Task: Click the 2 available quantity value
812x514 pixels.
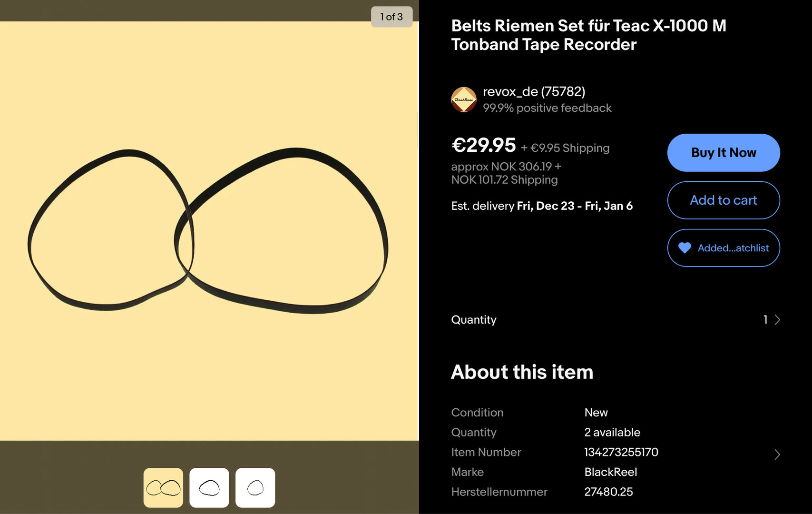Action: [x=612, y=432]
